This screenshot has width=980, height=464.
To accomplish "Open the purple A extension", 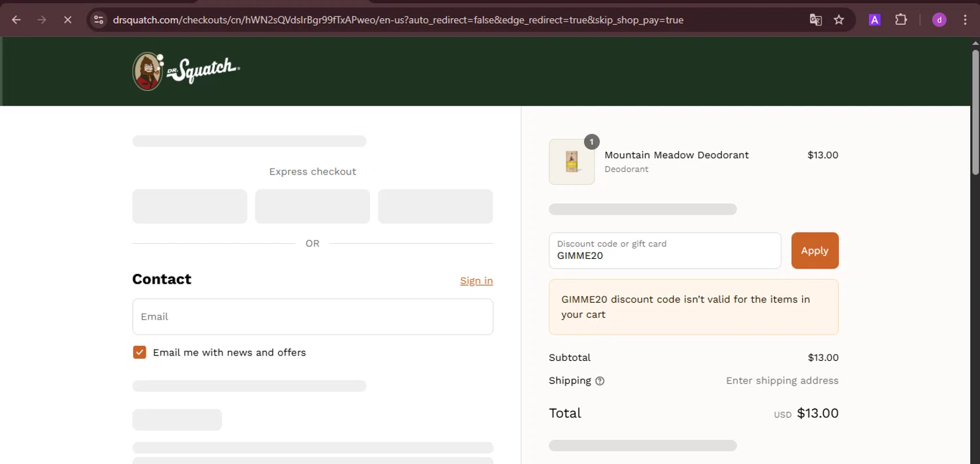I will [874, 20].
